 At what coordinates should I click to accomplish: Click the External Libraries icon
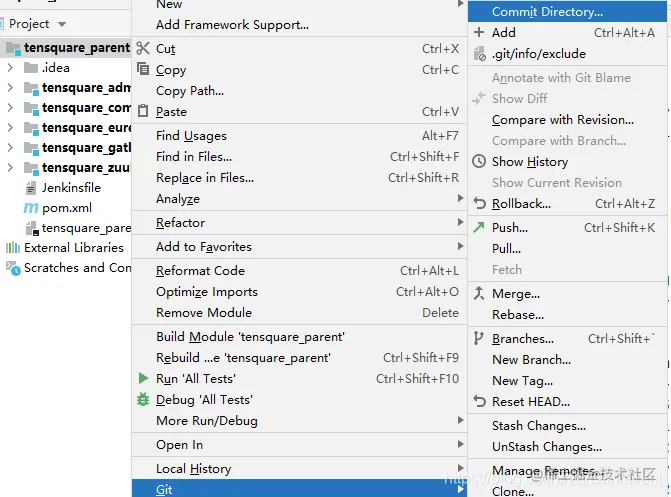click(13, 247)
